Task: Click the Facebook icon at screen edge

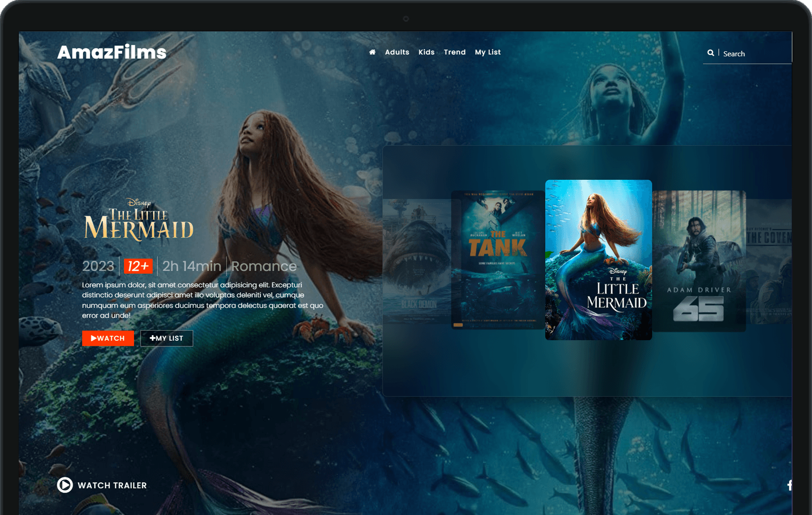Action: 789,485
